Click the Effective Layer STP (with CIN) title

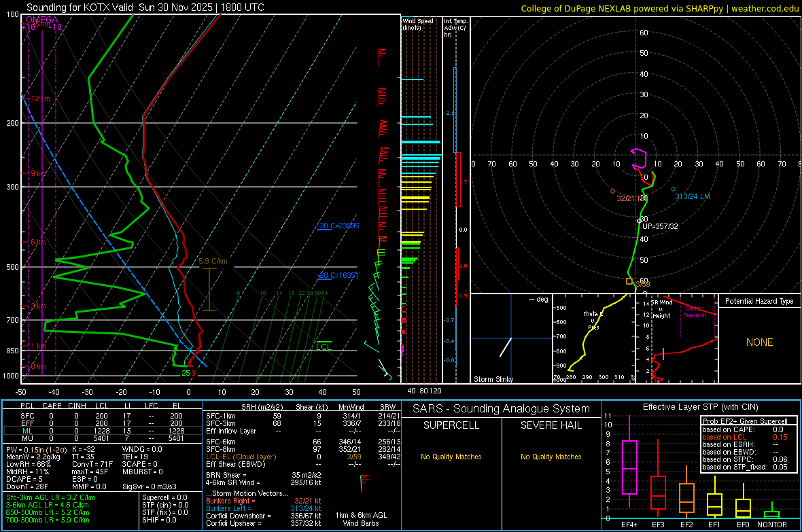pos(701,407)
